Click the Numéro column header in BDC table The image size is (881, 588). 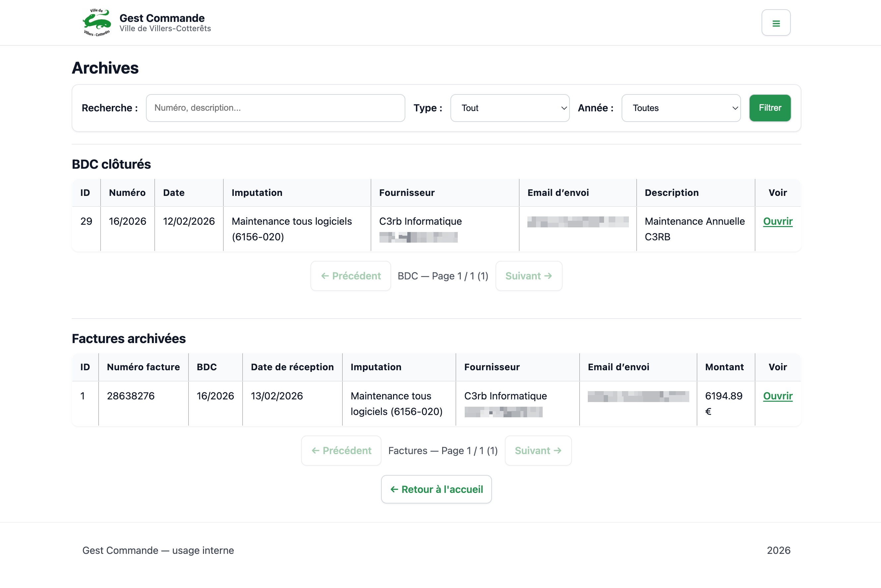[127, 193]
